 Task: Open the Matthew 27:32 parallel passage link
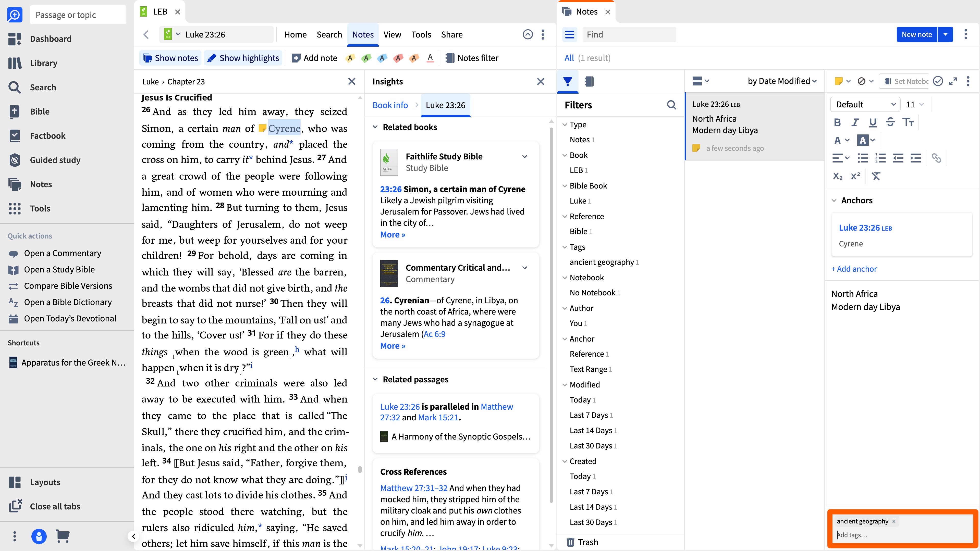click(x=447, y=412)
